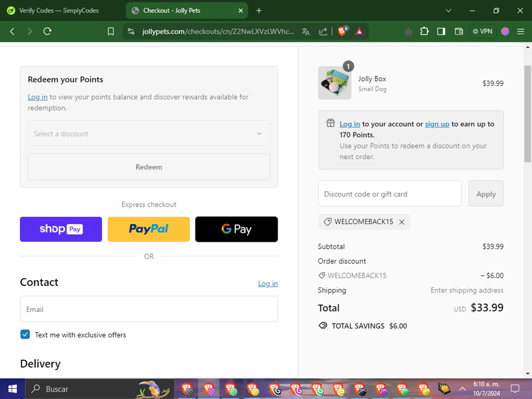Remove the WELCOMEBACK15 discount code

(402, 222)
